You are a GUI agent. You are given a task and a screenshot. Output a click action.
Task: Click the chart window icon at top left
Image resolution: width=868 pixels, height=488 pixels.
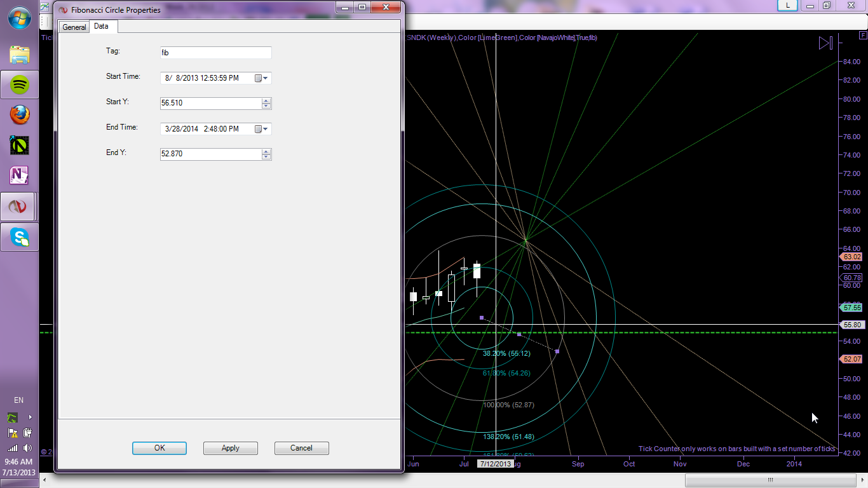point(44,7)
